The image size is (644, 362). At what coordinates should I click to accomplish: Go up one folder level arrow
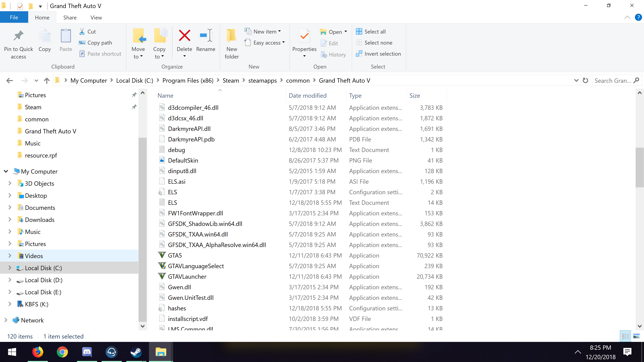(46, 80)
